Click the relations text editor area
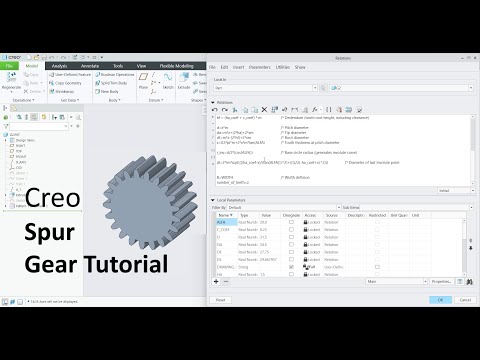This screenshot has height=360, width=480. pos(343,150)
